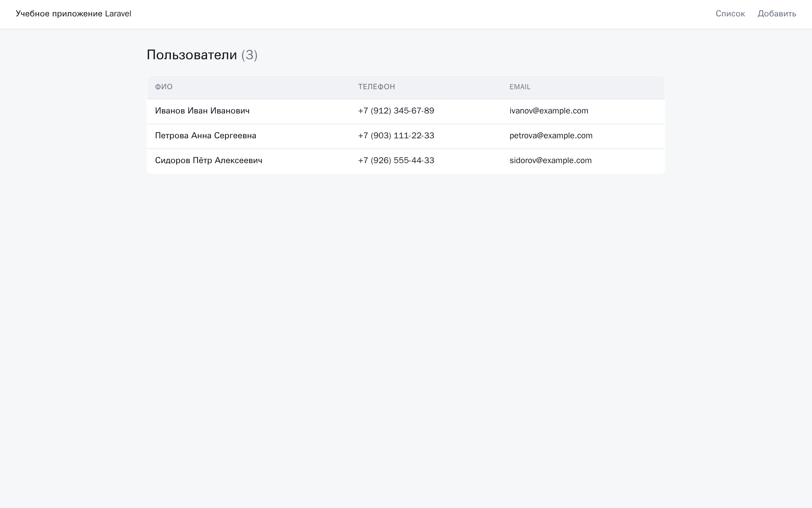Click email ivanov@example.com
The height and width of the screenshot is (508, 812).
tap(549, 111)
